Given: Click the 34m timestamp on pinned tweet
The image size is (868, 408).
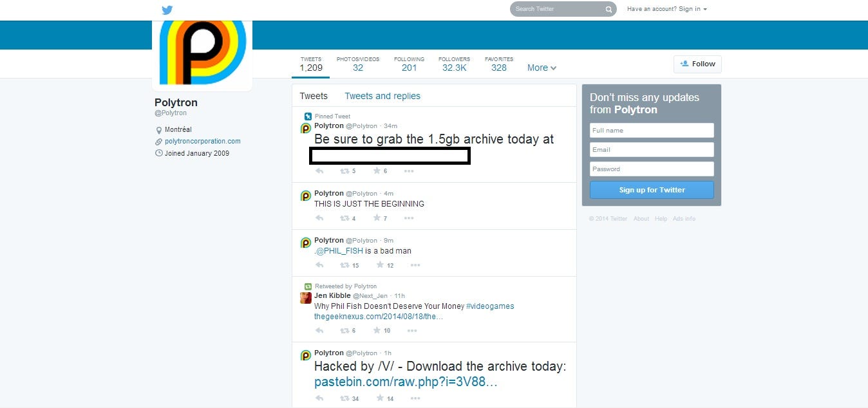Looking at the screenshot, I should (x=390, y=125).
